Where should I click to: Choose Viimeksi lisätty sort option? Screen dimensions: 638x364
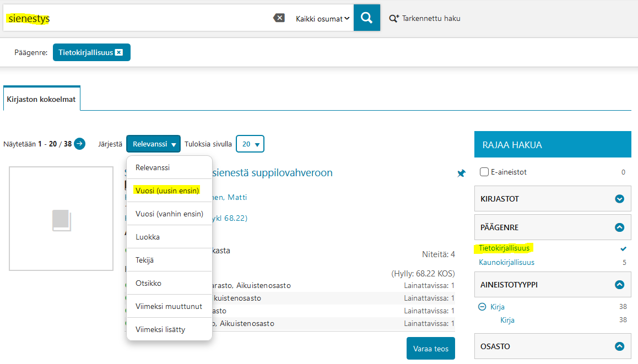[160, 329]
